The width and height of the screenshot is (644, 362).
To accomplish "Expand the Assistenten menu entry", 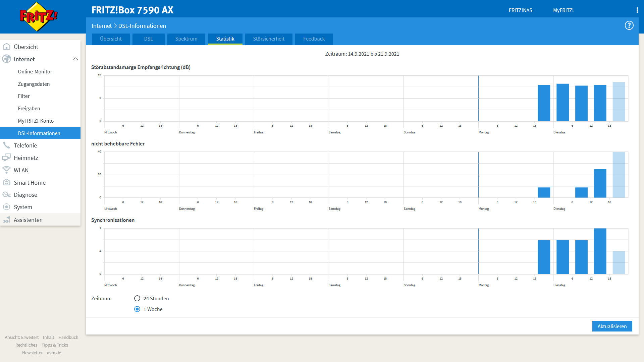I will pos(28,220).
